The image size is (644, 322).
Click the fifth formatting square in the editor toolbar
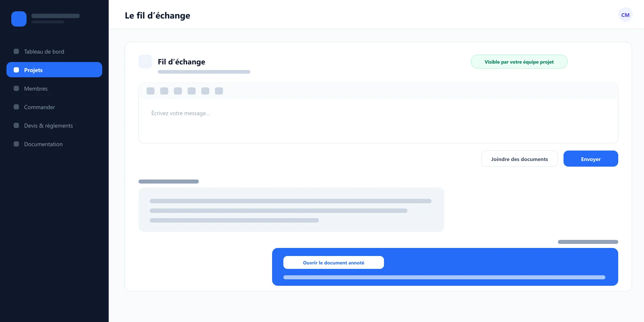pos(205,91)
